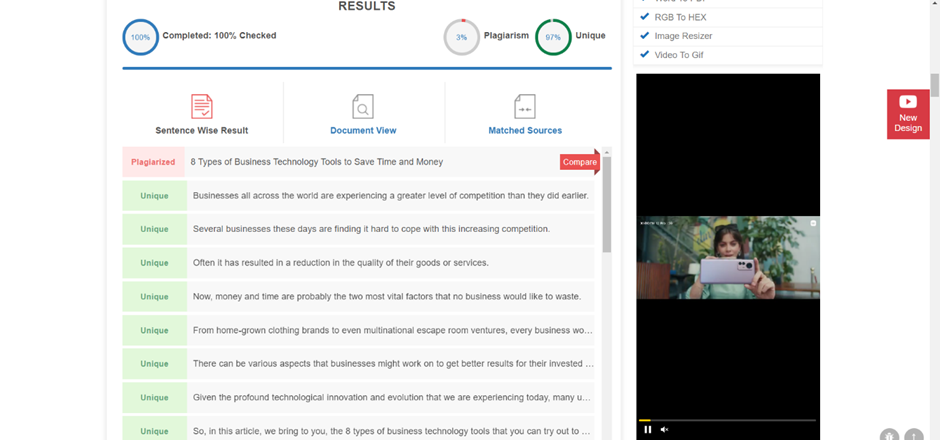Click the results list scrollbar thumb
The width and height of the screenshot is (940, 440).
tap(607, 204)
